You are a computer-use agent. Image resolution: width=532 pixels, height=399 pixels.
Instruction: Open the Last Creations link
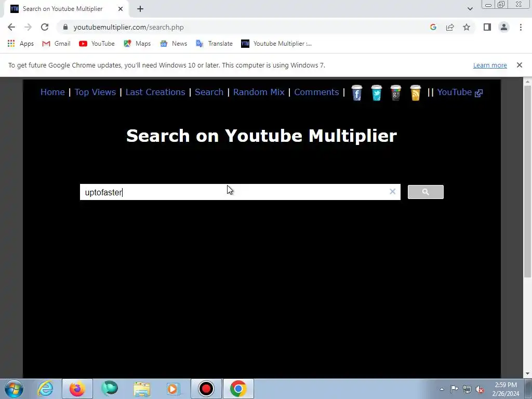tap(155, 92)
